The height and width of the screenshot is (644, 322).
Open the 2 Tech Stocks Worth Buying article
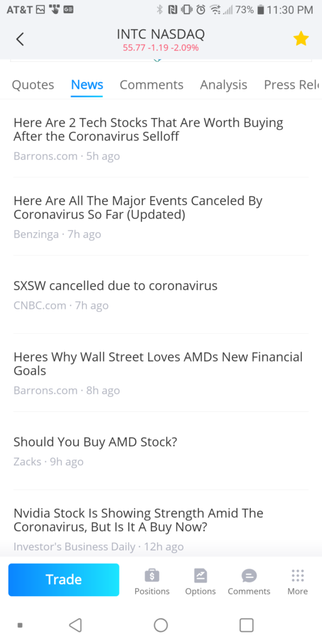click(160, 139)
